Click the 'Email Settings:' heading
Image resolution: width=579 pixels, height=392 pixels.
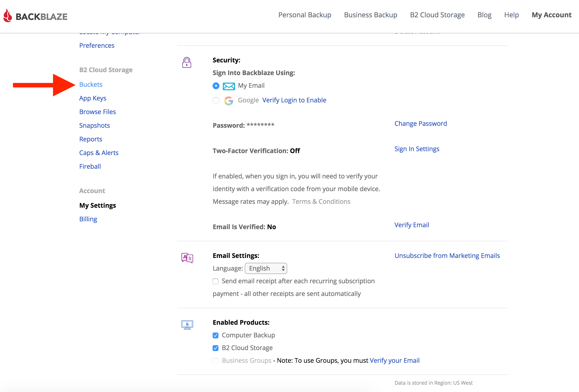pyautogui.click(x=236, y=255)
